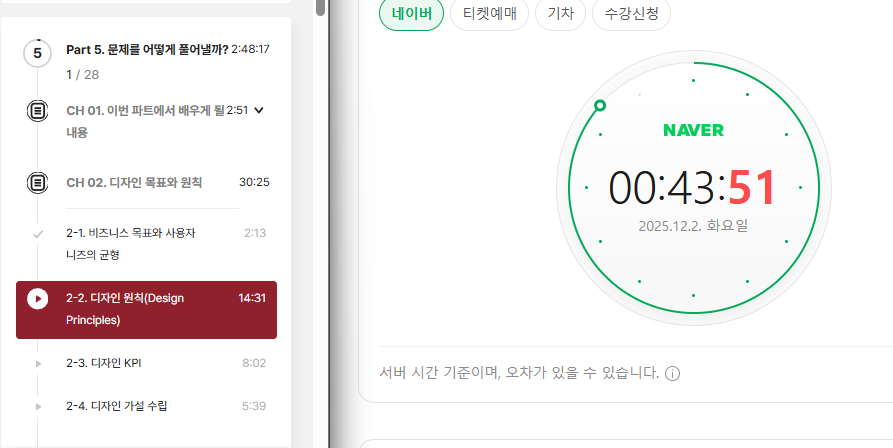This screenshot has width=893, height=448.
Task: Click the 30:25 duration of CH 02
Action: 255,183
